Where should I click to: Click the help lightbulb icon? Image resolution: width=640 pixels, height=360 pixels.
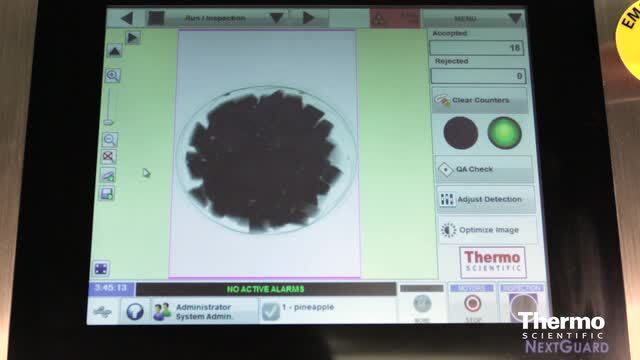coord(135,312)
